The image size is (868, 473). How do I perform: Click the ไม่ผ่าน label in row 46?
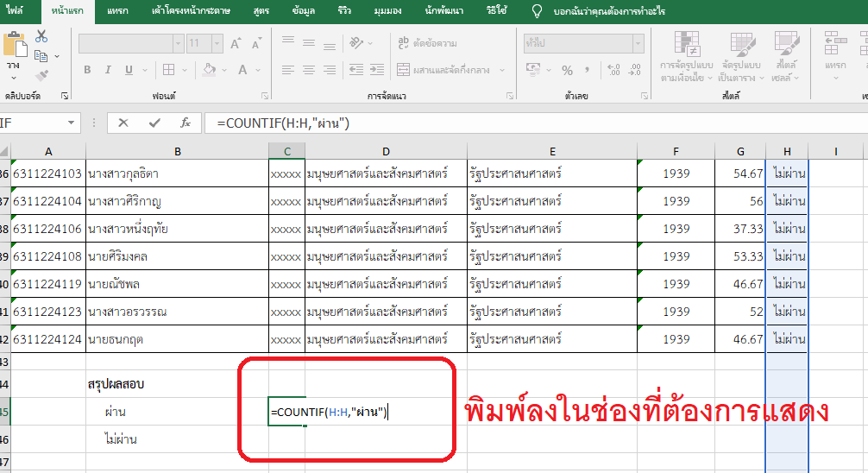click(120, 439)
